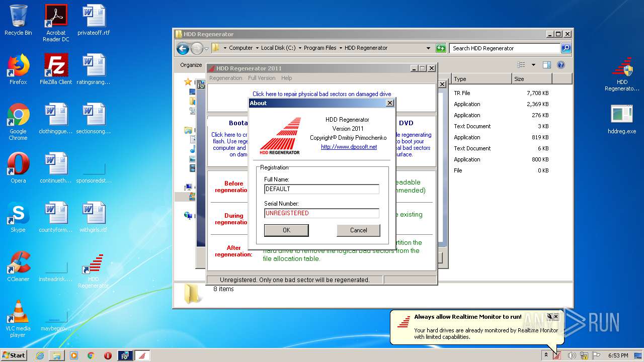The image size is (644, 362).
Task: Select the 0 KB File row
Action: tap(501, 170)
